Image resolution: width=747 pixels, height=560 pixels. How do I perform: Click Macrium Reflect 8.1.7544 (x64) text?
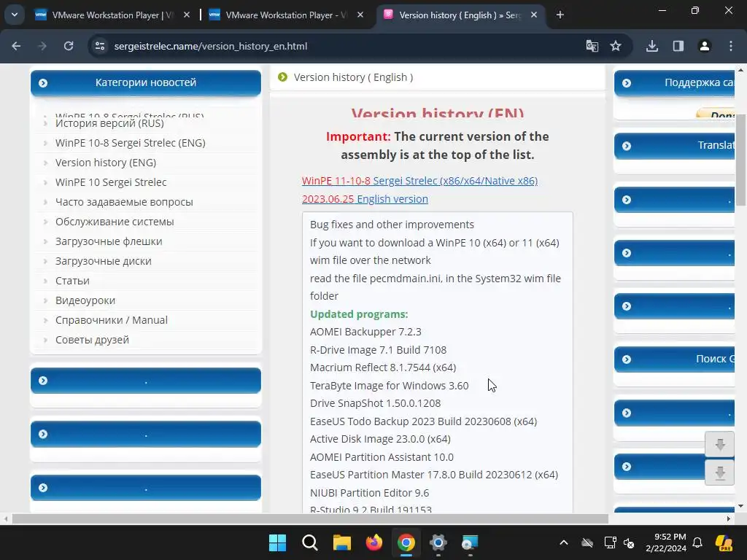383,367
